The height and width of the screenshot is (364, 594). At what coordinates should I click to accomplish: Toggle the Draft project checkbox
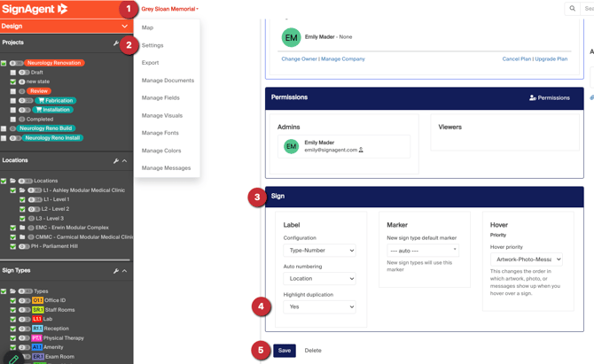click(13, 73)
